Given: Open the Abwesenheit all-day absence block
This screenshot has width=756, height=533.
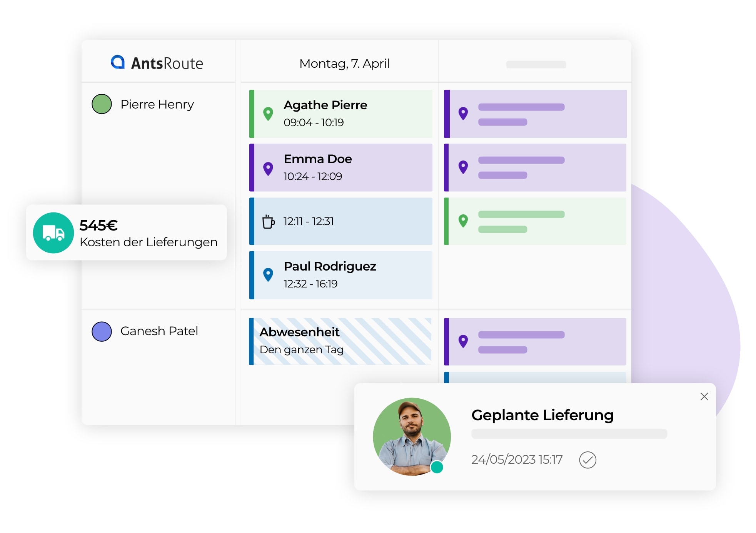Looking at the screenshot, I should tap(340, 341).
